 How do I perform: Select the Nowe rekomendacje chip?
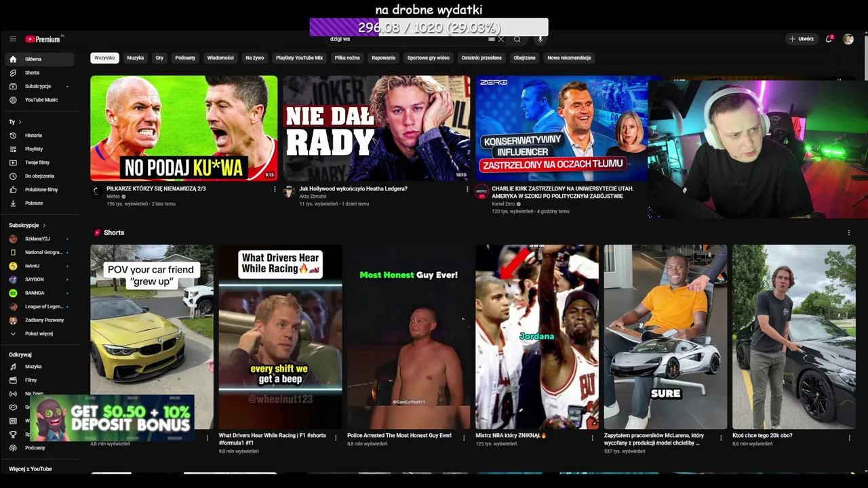click(x=569, y=58)
